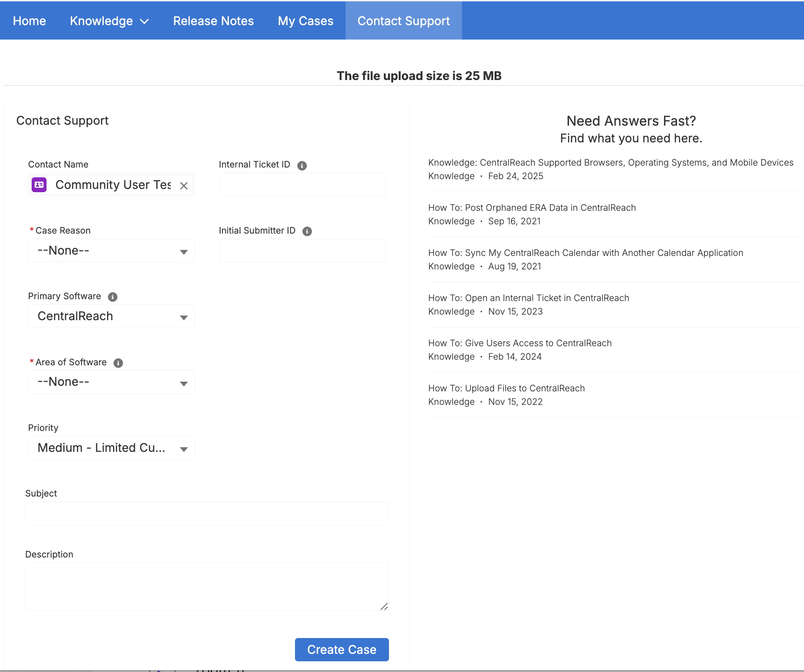The height and width of the screenshot is (672, 804).
Task: Click the 'Find what you need here.' text
Action: 631,138
